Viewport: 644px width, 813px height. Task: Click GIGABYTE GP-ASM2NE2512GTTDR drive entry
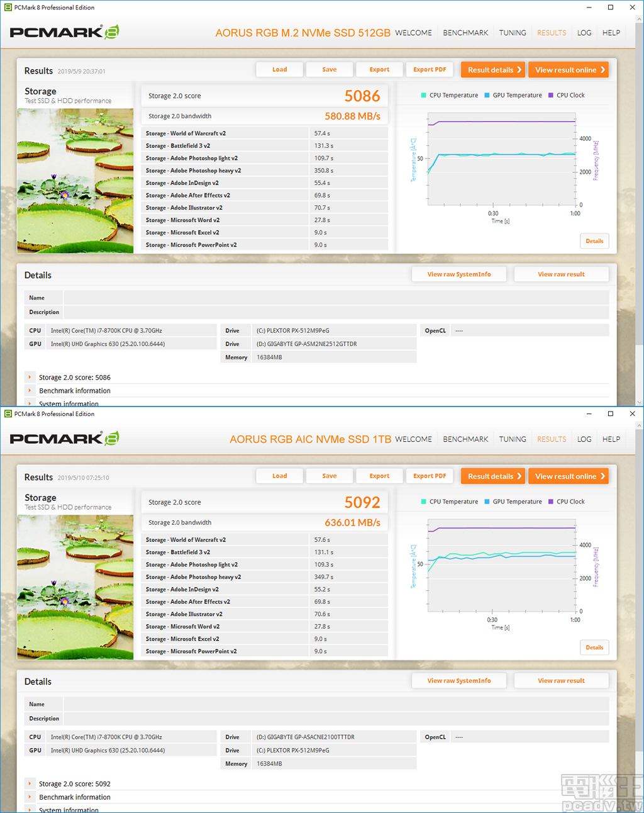click(x=306, y=344)
